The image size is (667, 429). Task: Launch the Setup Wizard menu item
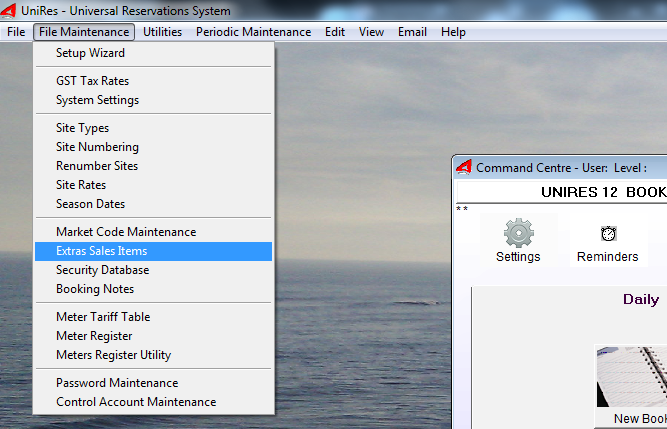[x=154, y=53]
